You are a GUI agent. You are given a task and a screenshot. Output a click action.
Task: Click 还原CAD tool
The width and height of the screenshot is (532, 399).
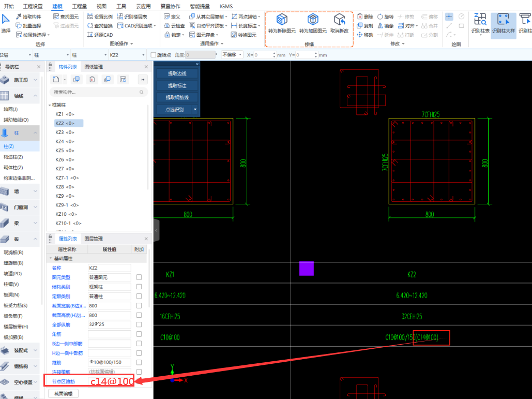point(100,35)
